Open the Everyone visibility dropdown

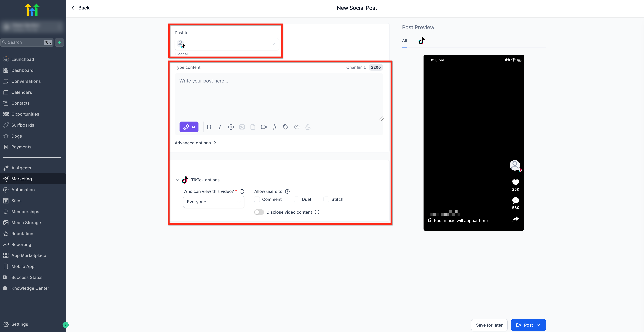click(214, 202)
